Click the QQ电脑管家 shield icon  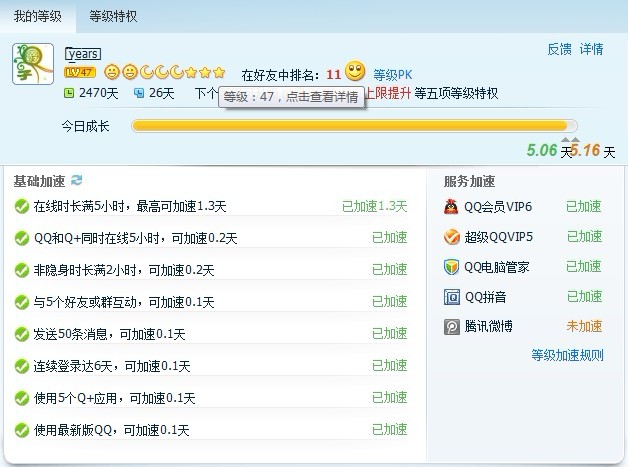tap(451, 267)
